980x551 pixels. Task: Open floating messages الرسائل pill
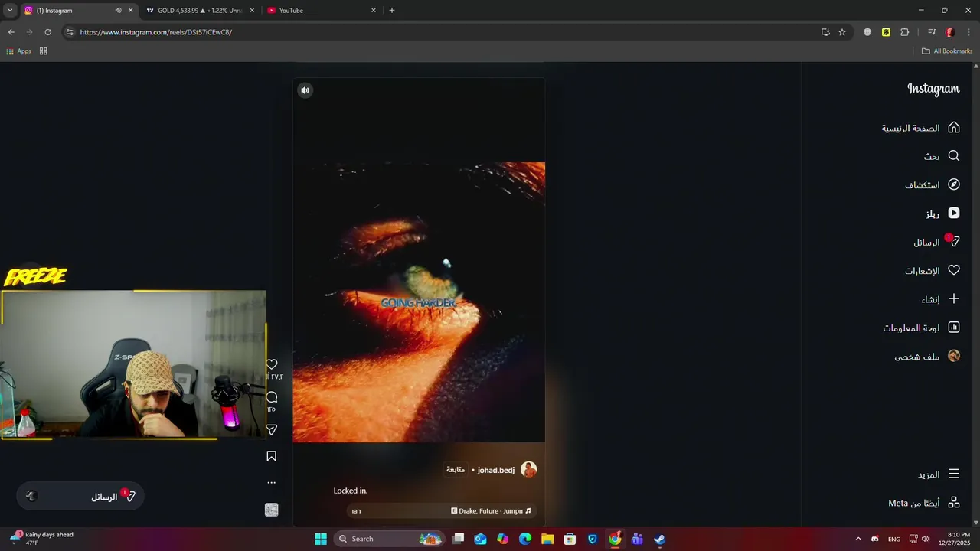coord(80,497)
